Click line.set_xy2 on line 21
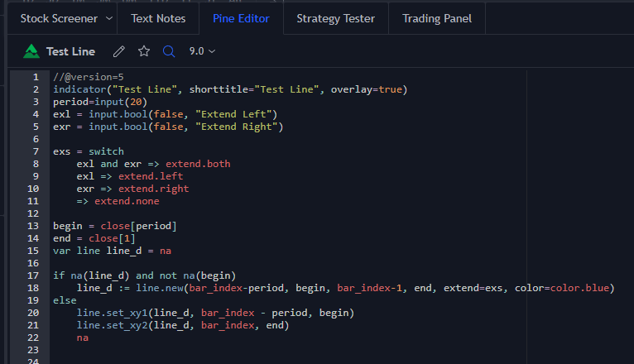 tap(112, 325)
